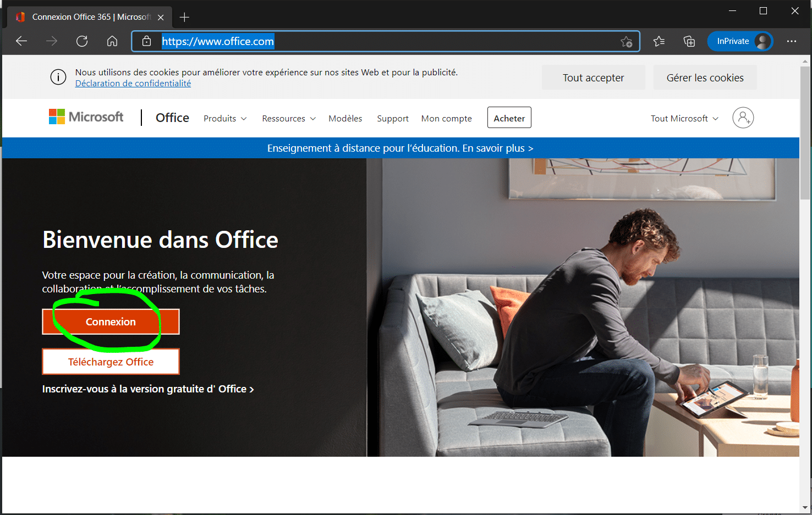Open the browser home page icon
The height and width of the screenshot is (515, 812).
click(112, 41)
